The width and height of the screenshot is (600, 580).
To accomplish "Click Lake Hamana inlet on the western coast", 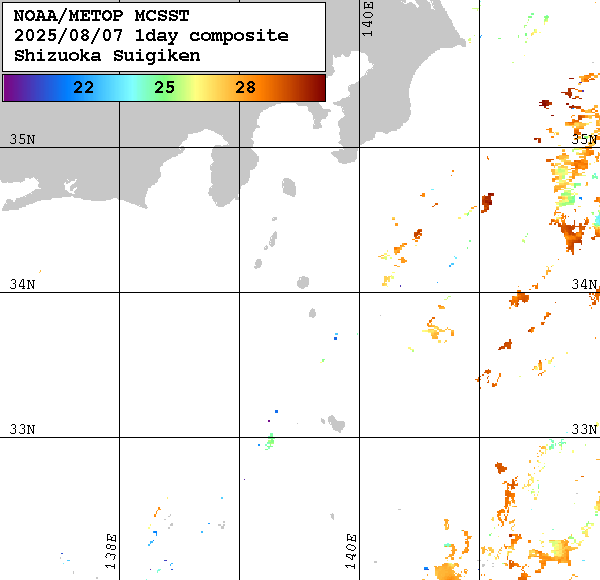I will pyautogui.click(x=71, y=187).
